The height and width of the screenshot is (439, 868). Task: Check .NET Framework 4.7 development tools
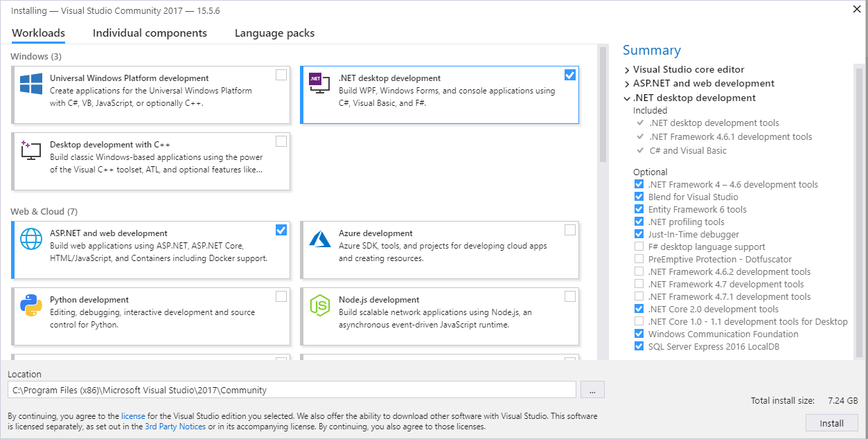(x=639, y=285)
